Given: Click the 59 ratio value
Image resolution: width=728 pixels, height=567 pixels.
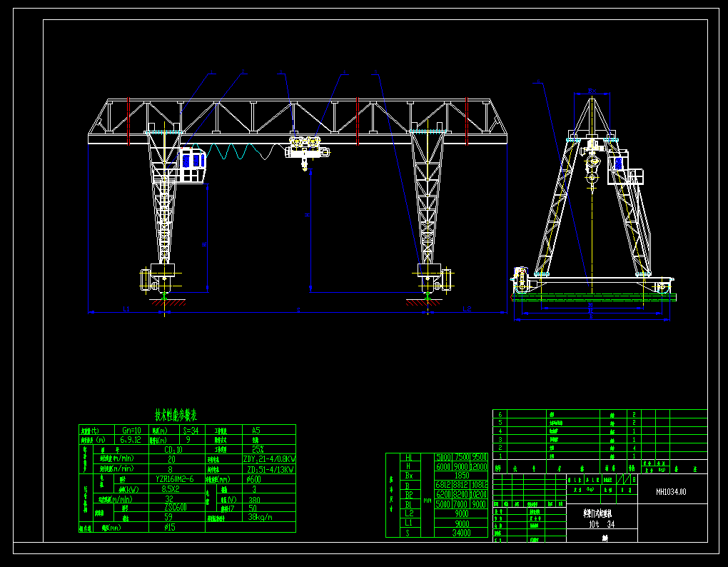Looking at the screenshot, I should 168,517.
